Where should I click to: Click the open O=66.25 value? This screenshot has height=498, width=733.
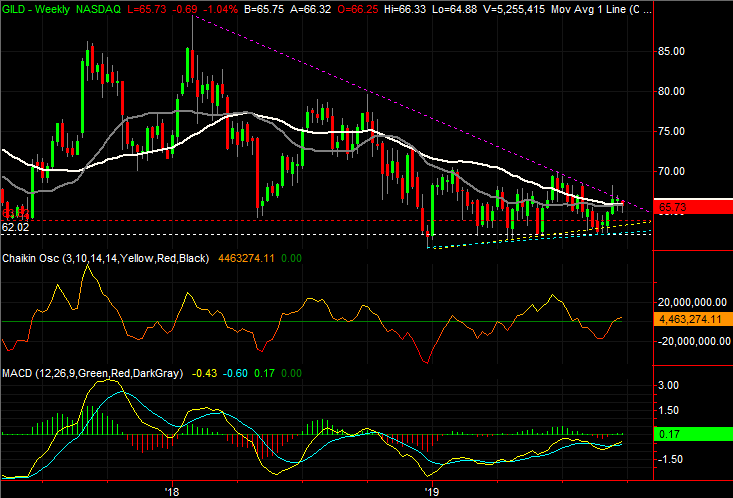coord(358,9)
